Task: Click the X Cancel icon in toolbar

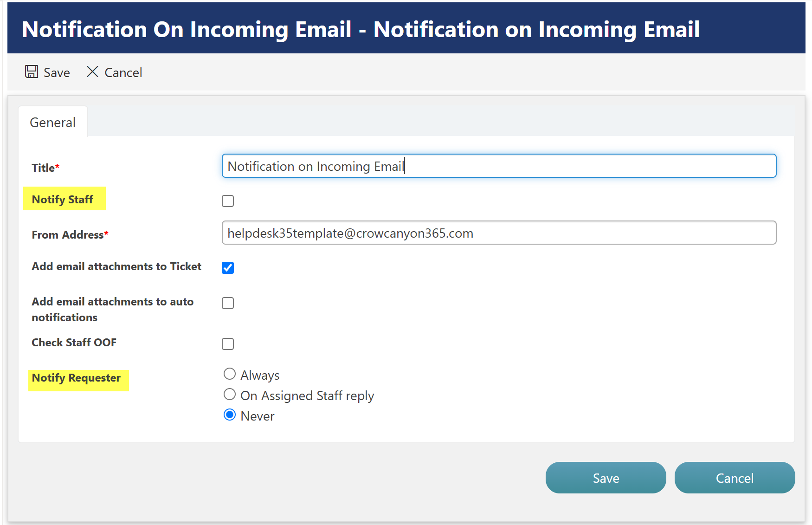Action: [x=92, y=72]
